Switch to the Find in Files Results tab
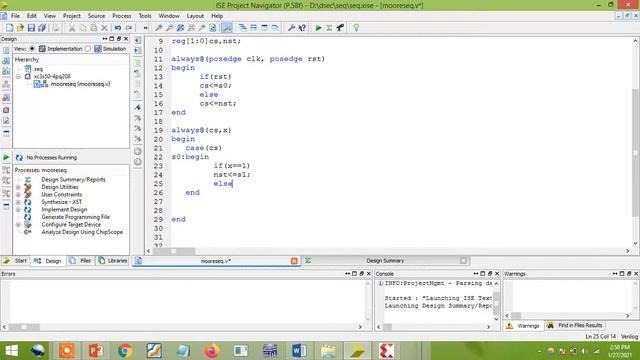 pyautogui.click(x=575, y=326)
